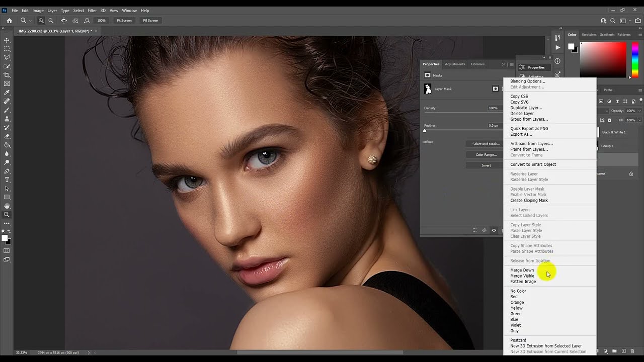
Task: Open the Properties panel options menu
Action: click(x=512, y=64)
